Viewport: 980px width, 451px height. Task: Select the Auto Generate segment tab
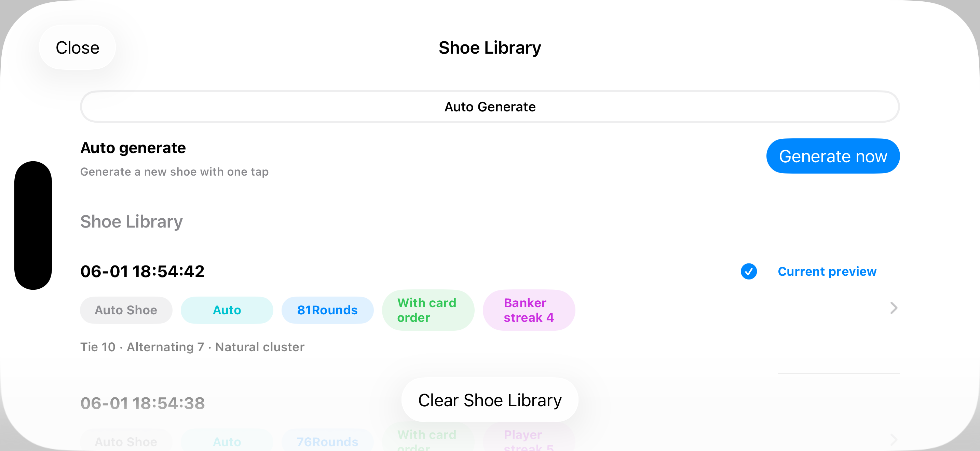(x=490, y=107)
